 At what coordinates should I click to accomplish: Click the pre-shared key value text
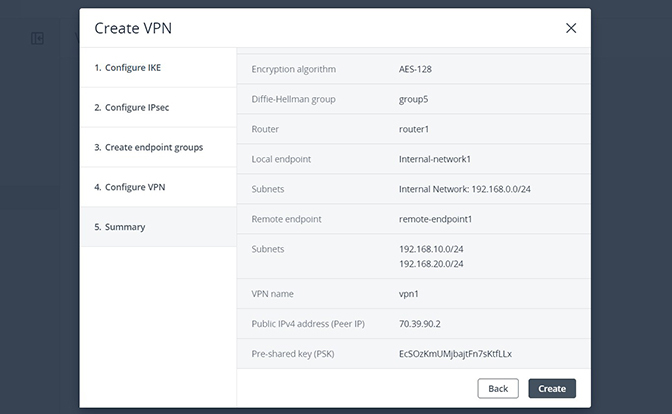click(x=455, y=354)
